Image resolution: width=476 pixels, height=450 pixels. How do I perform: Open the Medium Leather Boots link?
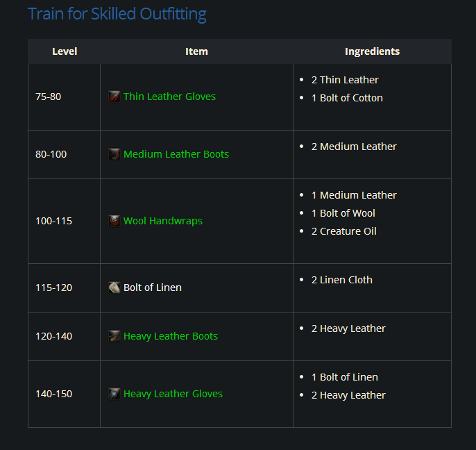pyautogui.click(x=176, y=154)
